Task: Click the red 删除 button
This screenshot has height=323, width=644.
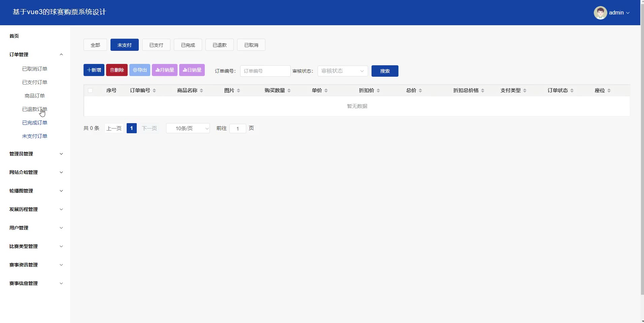Action: click(x=117, y=70)
